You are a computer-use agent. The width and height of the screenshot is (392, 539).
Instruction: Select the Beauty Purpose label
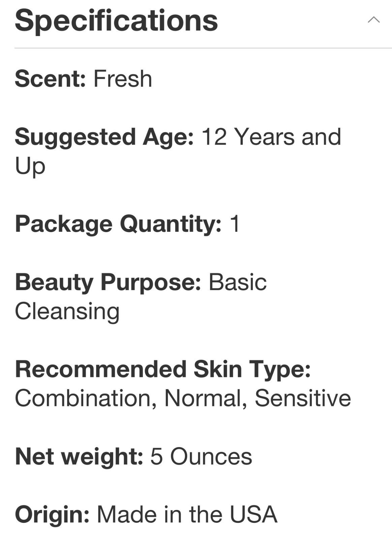(108, 282)
